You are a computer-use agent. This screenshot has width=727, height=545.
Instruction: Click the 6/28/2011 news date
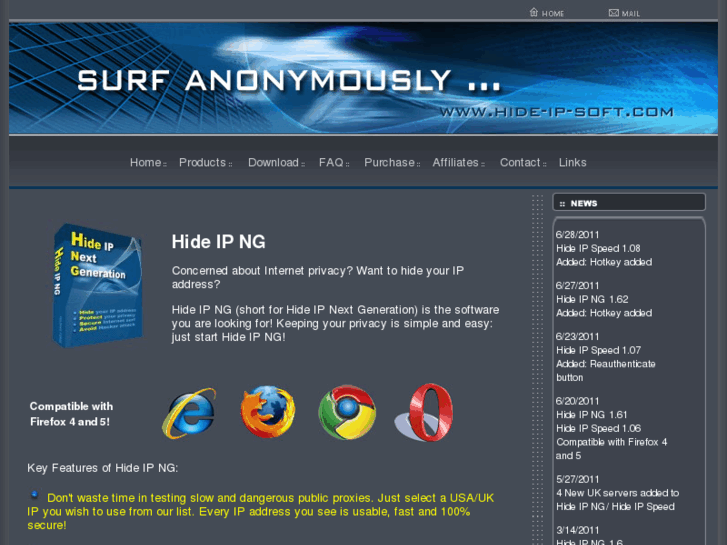(x=577, y=235)
